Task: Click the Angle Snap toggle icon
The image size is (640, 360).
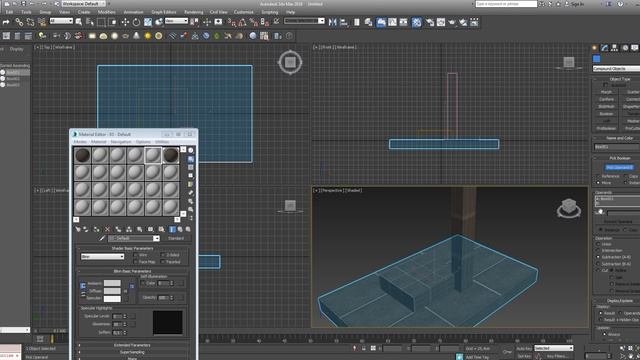Action: [x=242, y=22]
